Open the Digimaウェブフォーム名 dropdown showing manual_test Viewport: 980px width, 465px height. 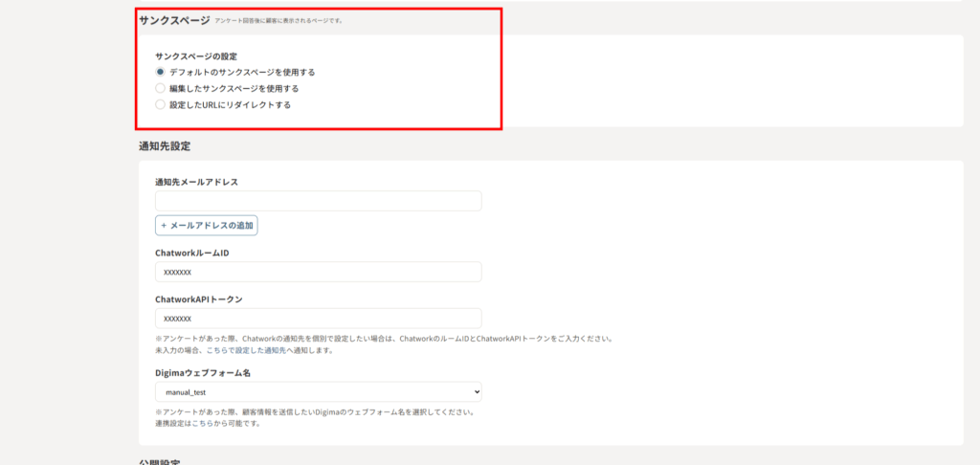[318, 392]
